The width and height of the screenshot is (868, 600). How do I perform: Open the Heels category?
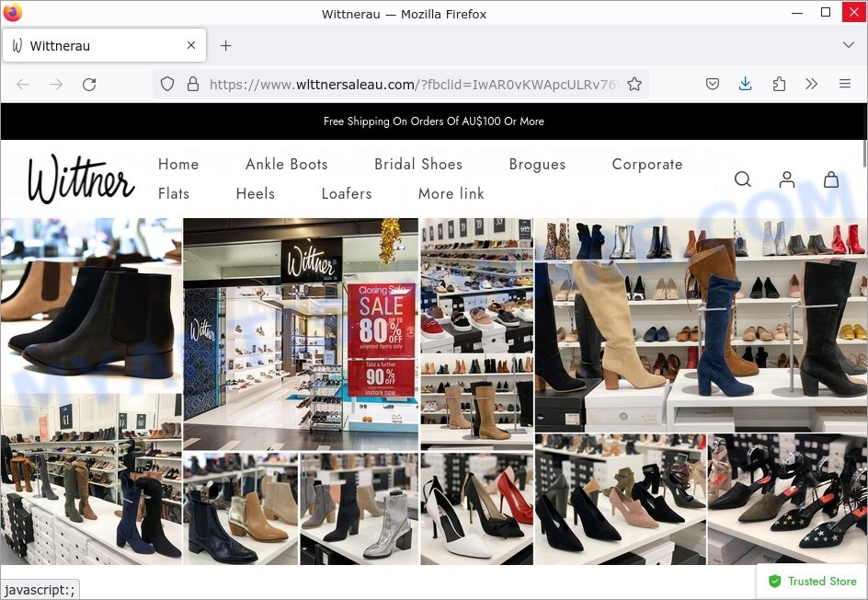point(256,194)
